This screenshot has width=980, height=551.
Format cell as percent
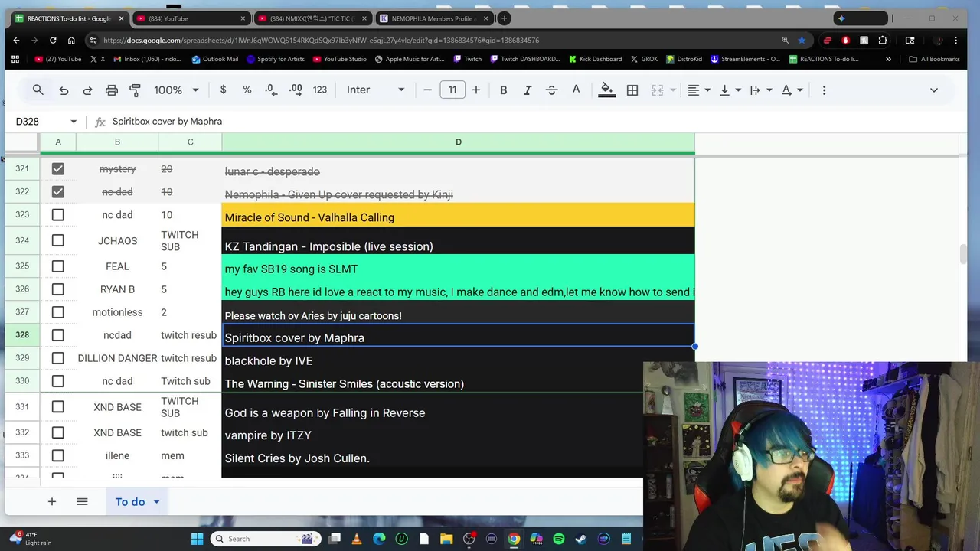pyautogui.click(x=247, y=90)
